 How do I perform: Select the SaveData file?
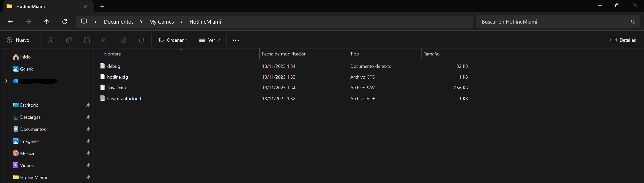tap(116, 88)
